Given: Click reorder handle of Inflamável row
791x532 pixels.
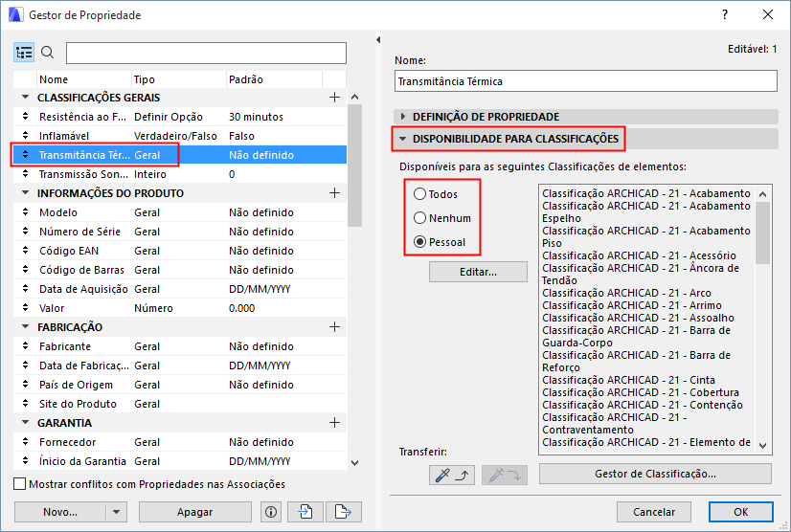Looking at the screenshot, I should [x=25, y=136].
